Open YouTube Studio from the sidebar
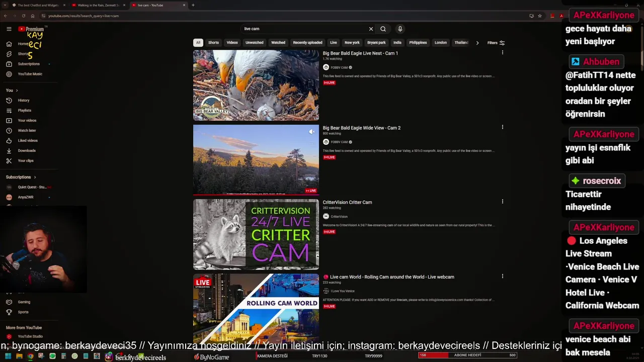This screenshot has height=362, width=644. (30, 336)
